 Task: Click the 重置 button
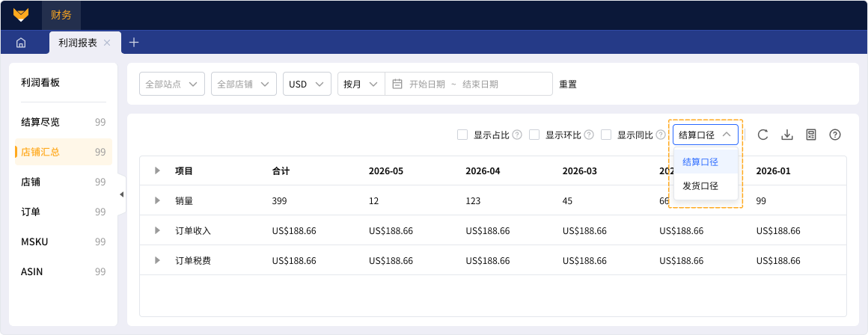click(568, 84)
